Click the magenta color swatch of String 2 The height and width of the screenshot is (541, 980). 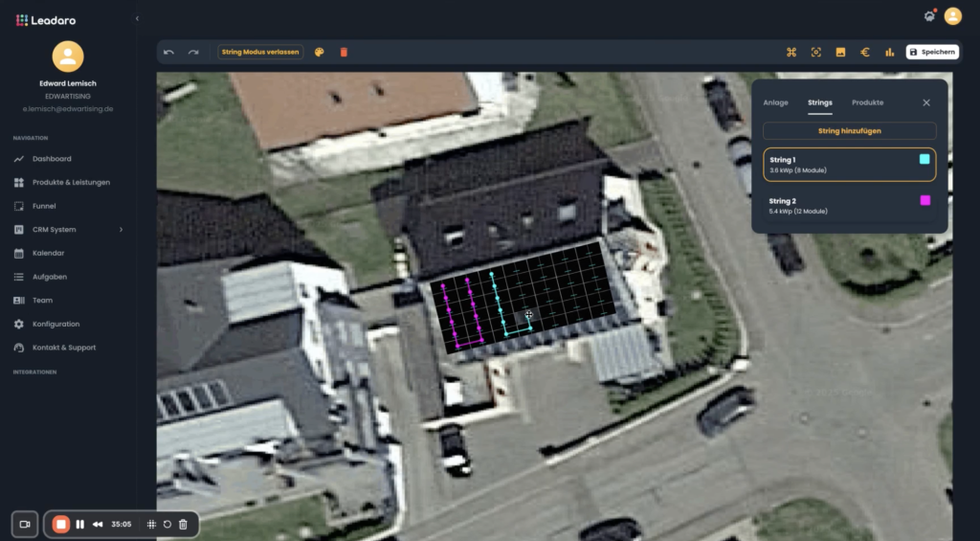(925, 200)
